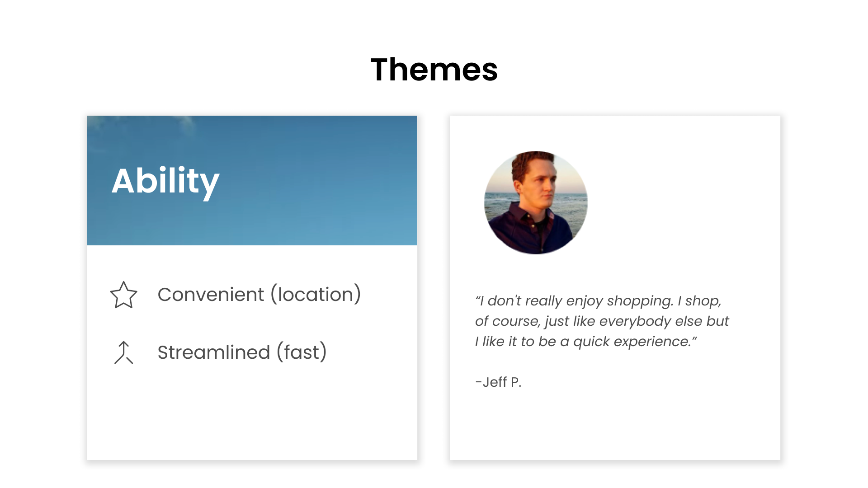Select the word Convenient
868x488 pixels.
tap(211, 295)
